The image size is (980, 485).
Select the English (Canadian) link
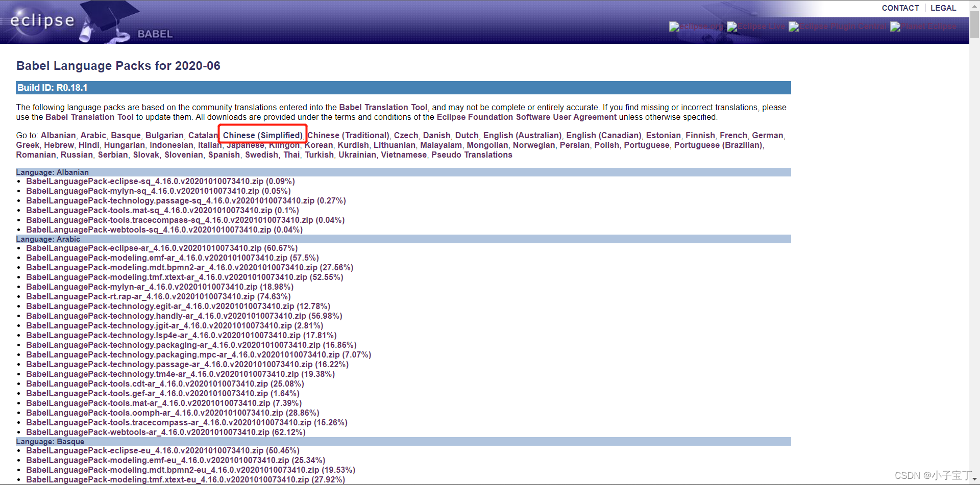pos(604,135)
